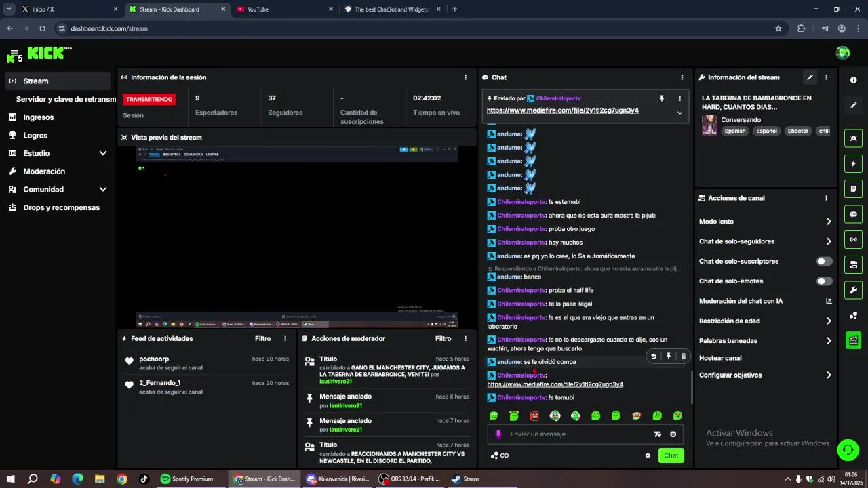Switch to the YouTube browser tab
868x488 pixels.
(285, 9)
